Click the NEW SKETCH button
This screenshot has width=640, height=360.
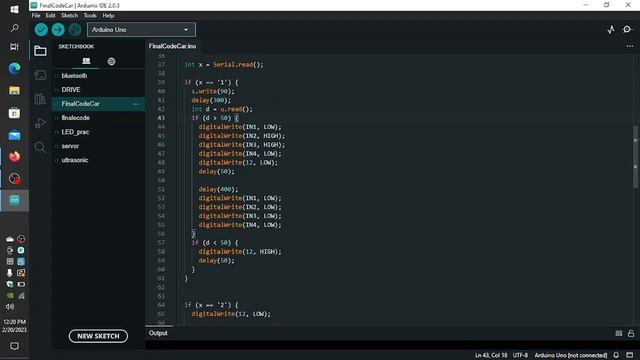click(x=98, y=336)
